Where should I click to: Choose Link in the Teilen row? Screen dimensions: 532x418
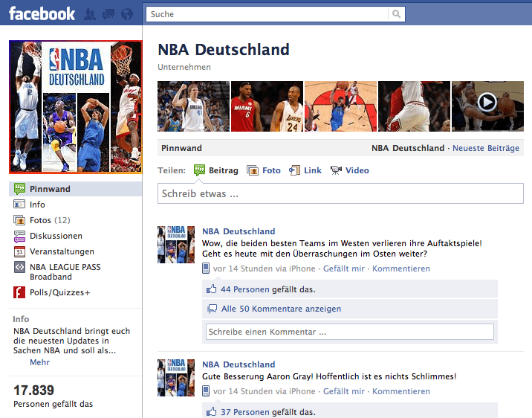click(313, 170)
